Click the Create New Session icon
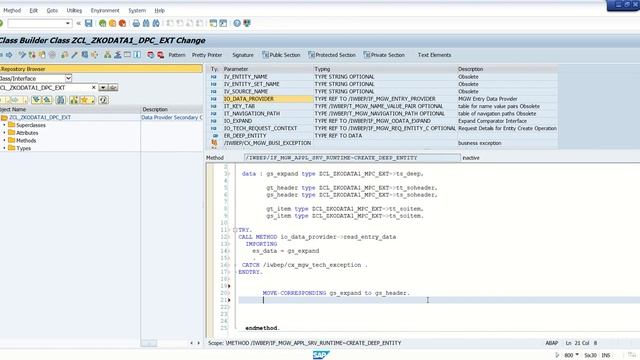Image resolution: width=640 pixels, height=360 pixels. click(213, 23)
